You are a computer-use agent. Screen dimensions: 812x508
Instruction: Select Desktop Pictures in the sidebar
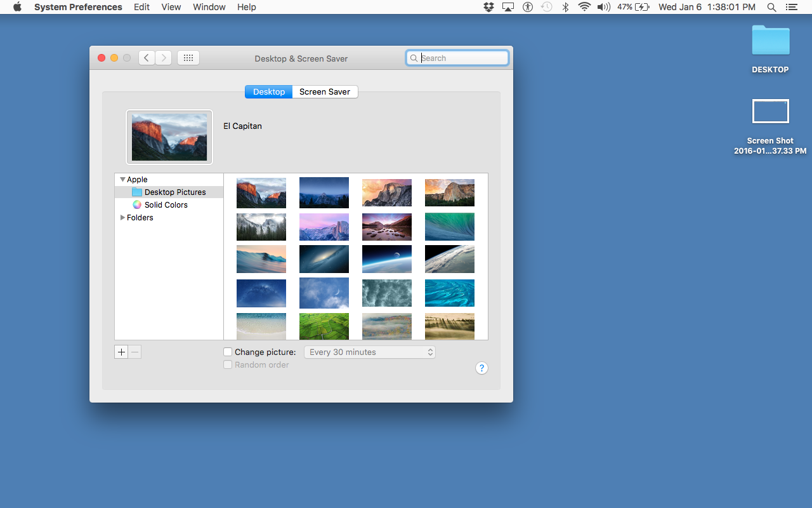point(174,192)
